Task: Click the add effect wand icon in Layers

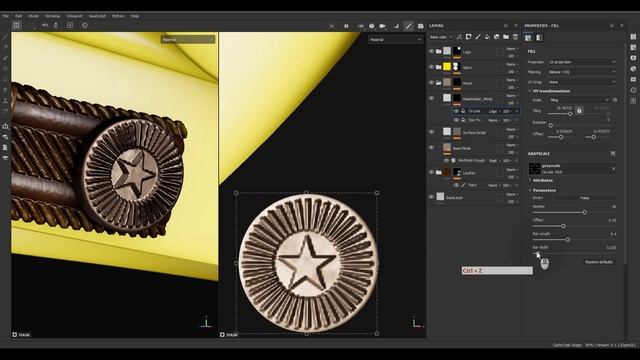Action: coord(459,37)
